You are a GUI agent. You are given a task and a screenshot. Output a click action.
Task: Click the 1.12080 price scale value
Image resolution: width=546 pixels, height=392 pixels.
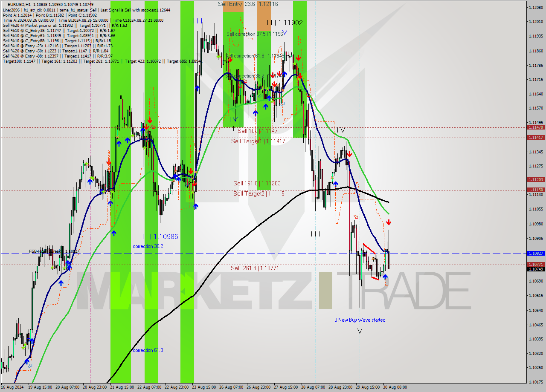tap(536, 7)
